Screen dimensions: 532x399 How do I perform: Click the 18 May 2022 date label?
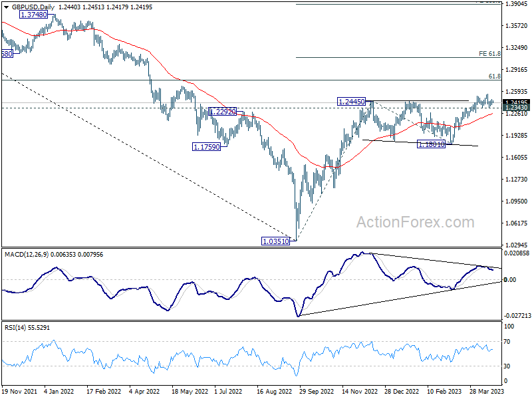190,391
